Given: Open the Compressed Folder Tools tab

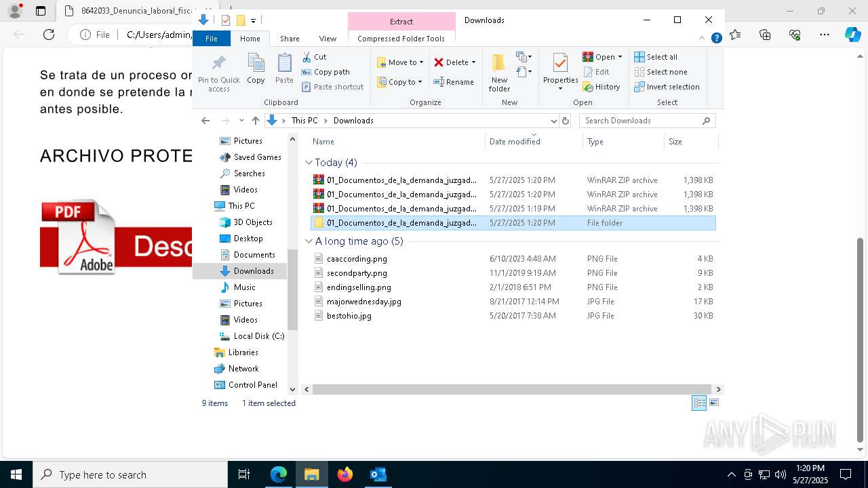Looking at the screenshot, I should [x=401, y=39].
